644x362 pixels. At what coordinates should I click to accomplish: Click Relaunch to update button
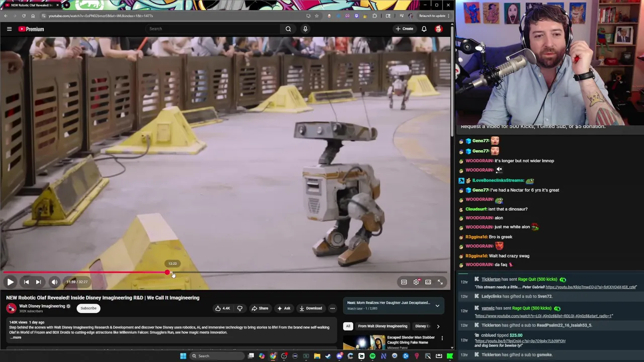432,16
